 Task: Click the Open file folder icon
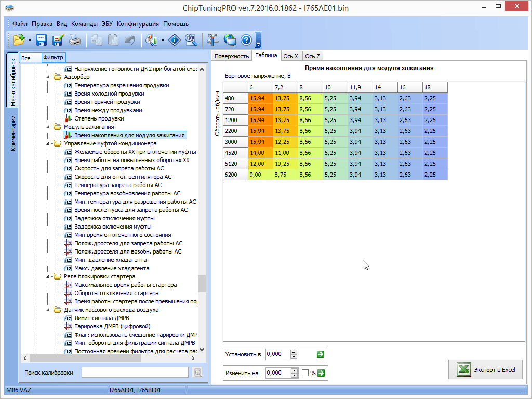click(x=19, y=40)
